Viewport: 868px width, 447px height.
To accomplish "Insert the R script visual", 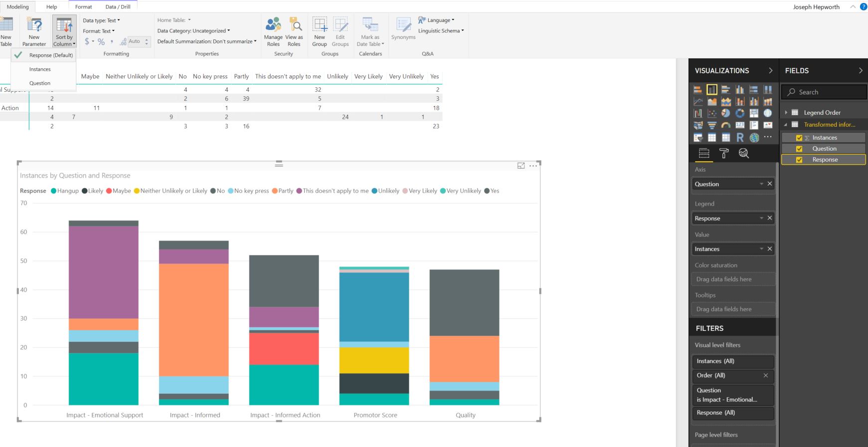I will 740,137.
